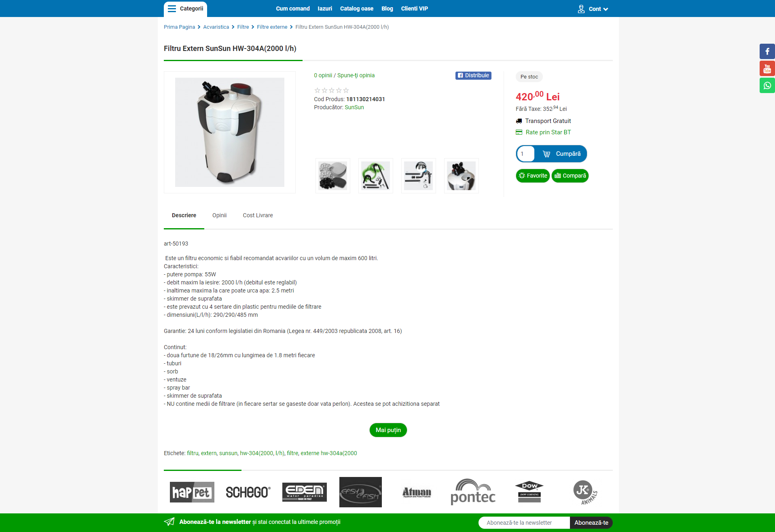Open the YouTube sidebar icon
Screen dimensions: 775x532
[x=767, y=68]
